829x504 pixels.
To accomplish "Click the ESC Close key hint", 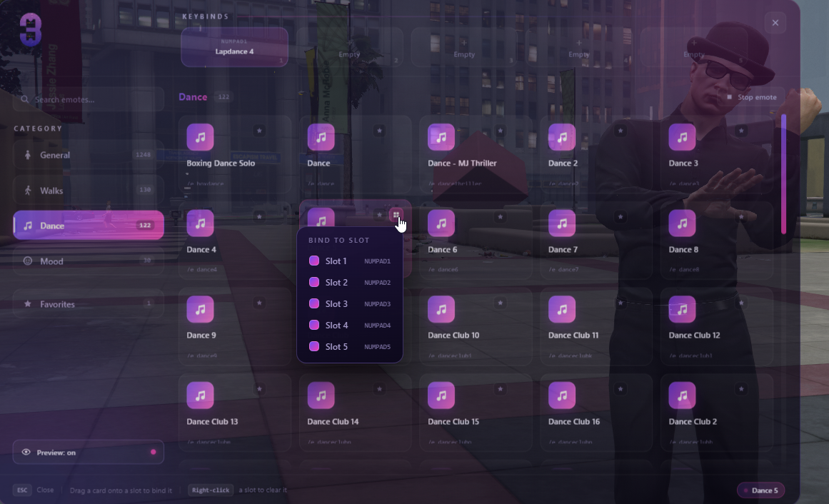I will point(34,490).
